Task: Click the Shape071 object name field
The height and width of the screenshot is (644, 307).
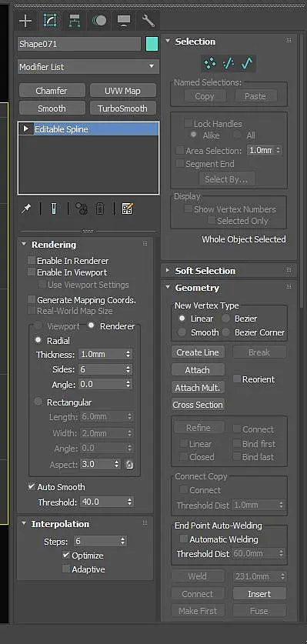Action: pyautogui.click(x=79, y=45)
